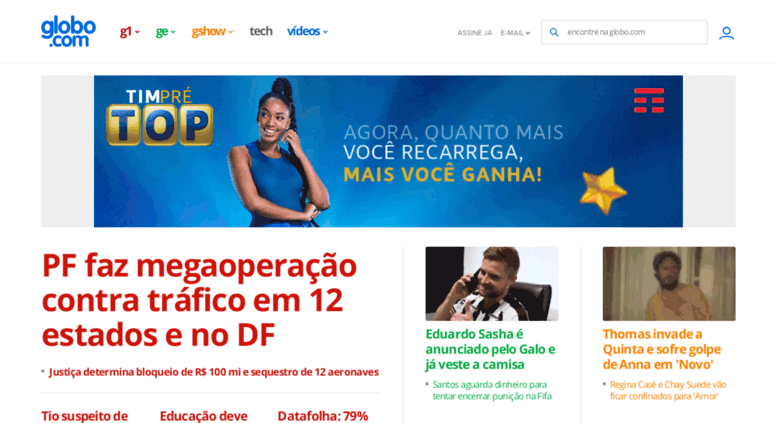
Task: Expand the vídeos dropdown menu
Action: tap(307, 31)
